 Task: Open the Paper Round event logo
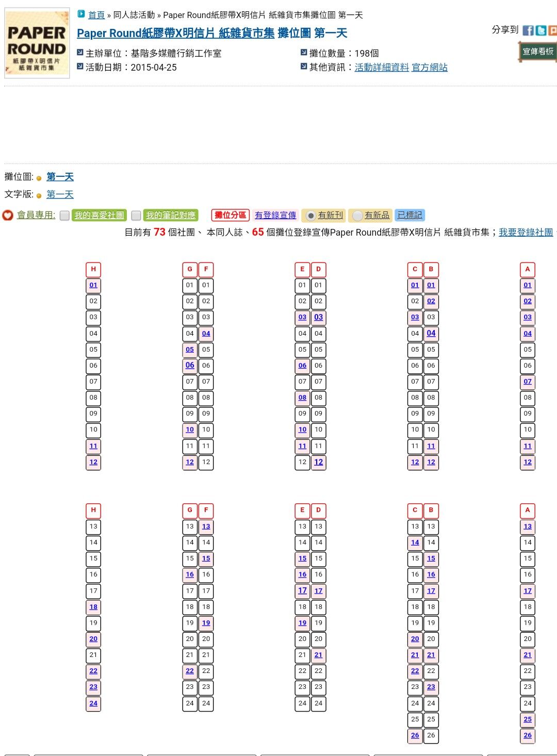click(x=37, y=43)
